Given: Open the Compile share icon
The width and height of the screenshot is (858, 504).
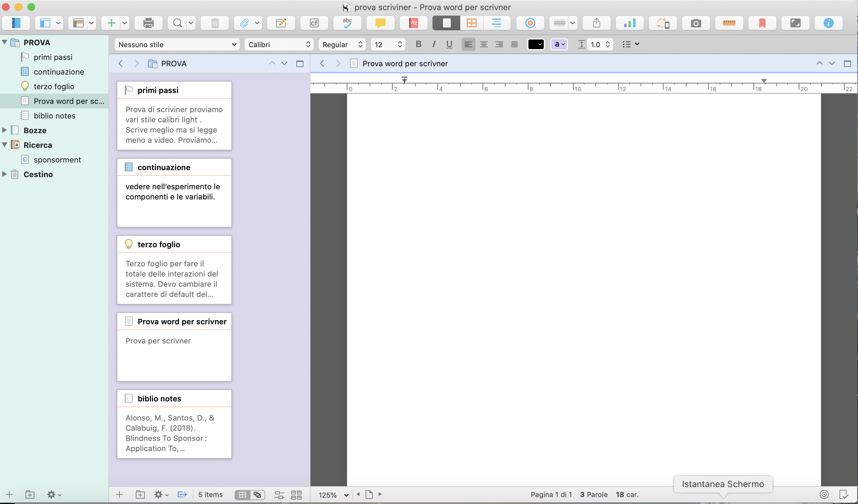Looking at the screenshot, I should pyautogui.click(x=596, y=23).
